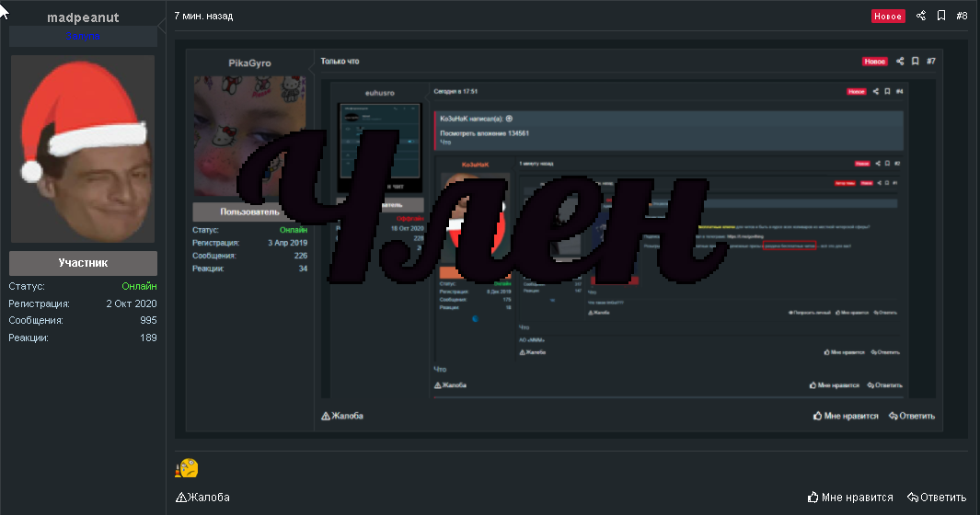Click PikaGyro's Hello Kitty avatar in the image

pyautogui.click(x=249, y=135)
